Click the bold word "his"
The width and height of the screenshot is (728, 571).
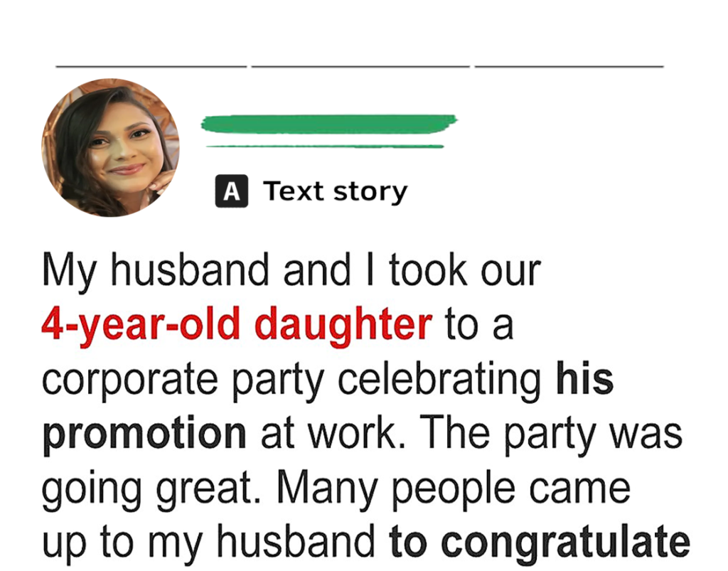point(584,380)
